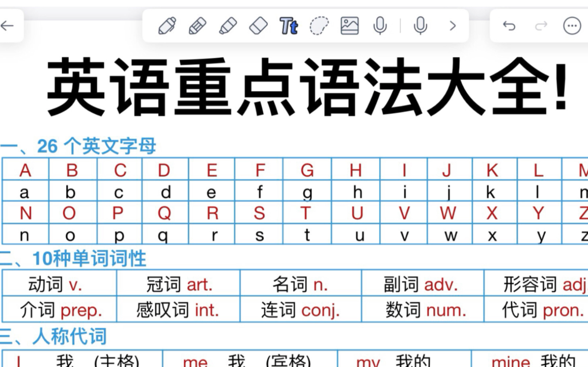Viewport: 588px width, 367px height.
Task: Tap the uppercase letter J cell
Action: (450, 169)
